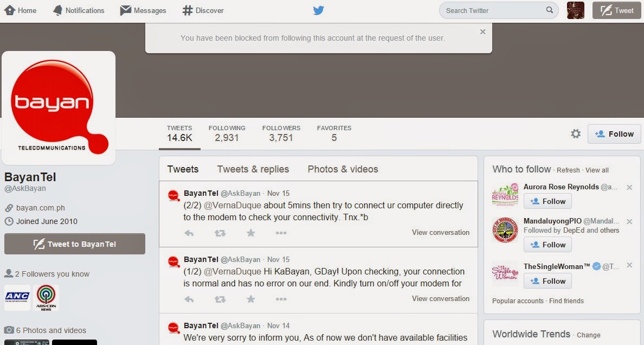Reply to the (1/2) @VernaDuque tweet
This screenshot has height=345, width=644.
(189, 299)
